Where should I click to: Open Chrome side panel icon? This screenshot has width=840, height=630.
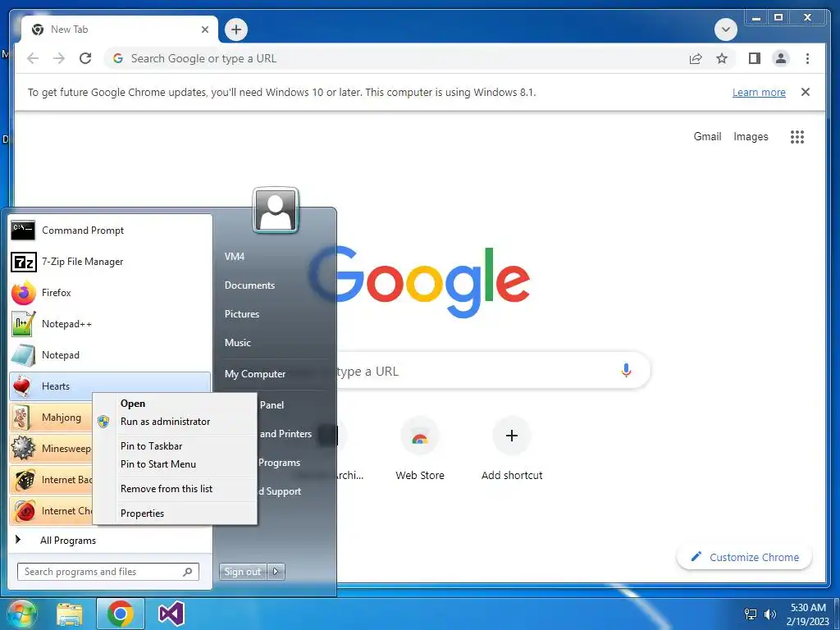[755, 58]
